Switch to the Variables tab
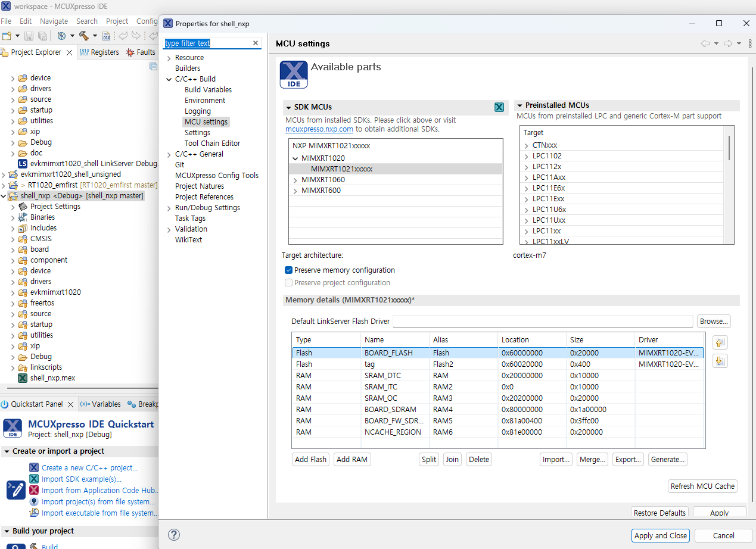 [x=100, y=404]
